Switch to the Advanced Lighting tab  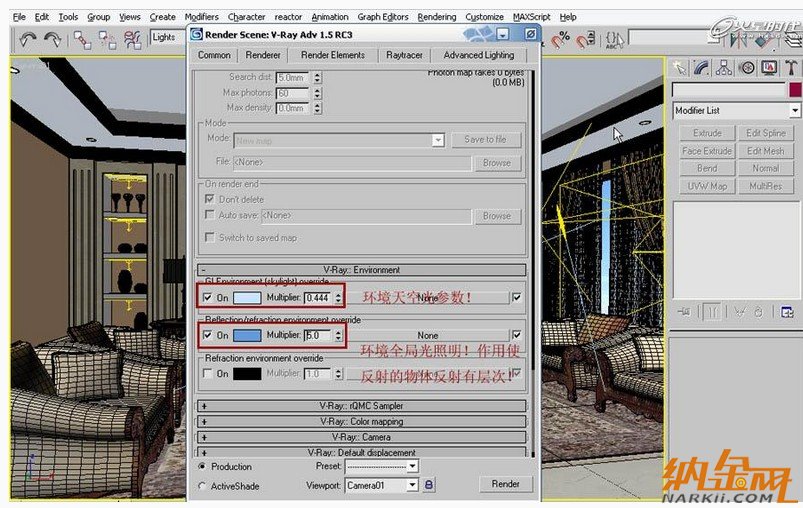479,55
